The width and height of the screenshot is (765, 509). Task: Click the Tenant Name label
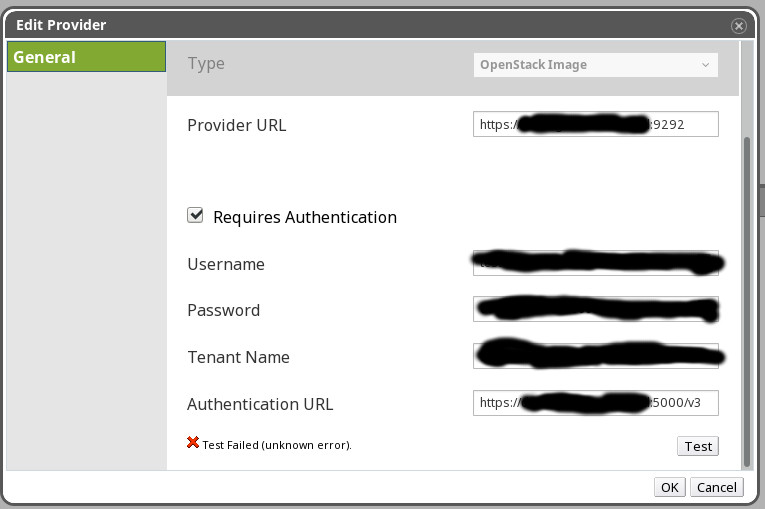(x=238, y=357)
